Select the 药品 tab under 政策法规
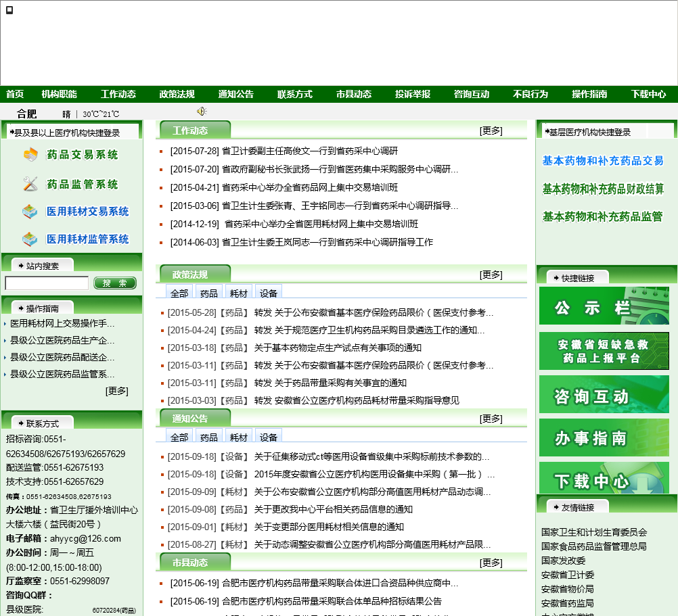Image resolution: width=678 pixels, height=616 pixels. click(x=209, y=293)
